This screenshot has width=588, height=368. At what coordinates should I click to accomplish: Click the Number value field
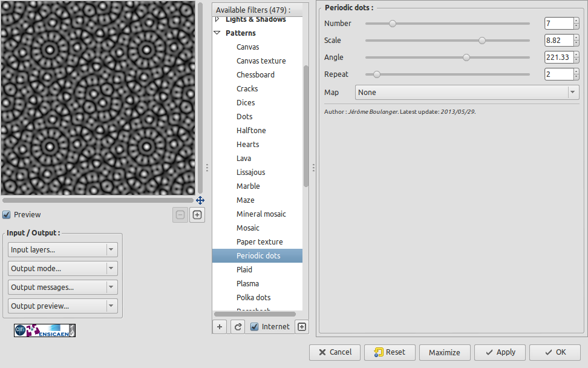pyautogui.click(x=559, y=23)
